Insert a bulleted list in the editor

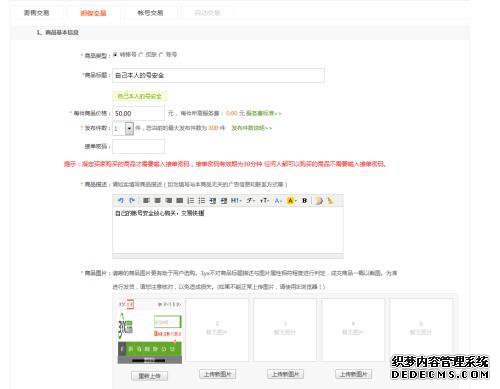point(202,200)
